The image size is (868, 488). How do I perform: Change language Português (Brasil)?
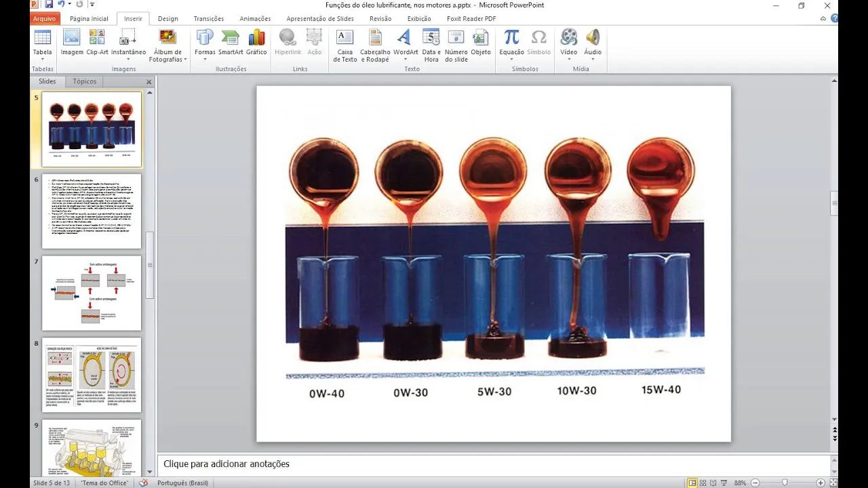click(182, 483)
